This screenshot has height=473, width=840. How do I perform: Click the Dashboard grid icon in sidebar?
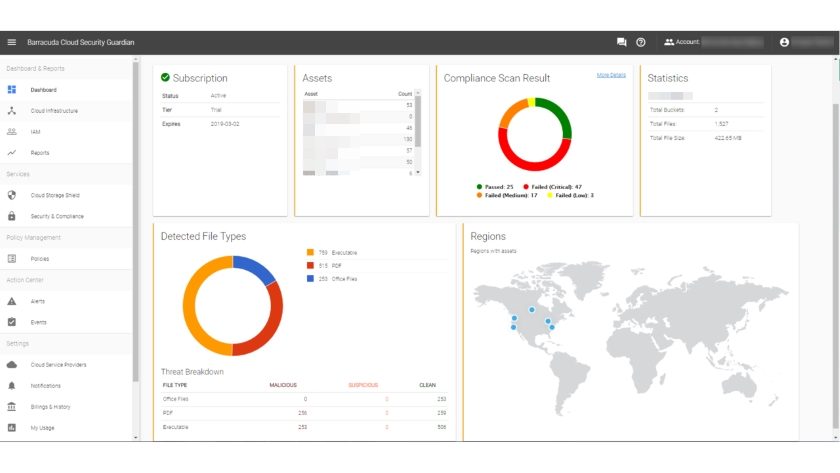coord(12,89)
